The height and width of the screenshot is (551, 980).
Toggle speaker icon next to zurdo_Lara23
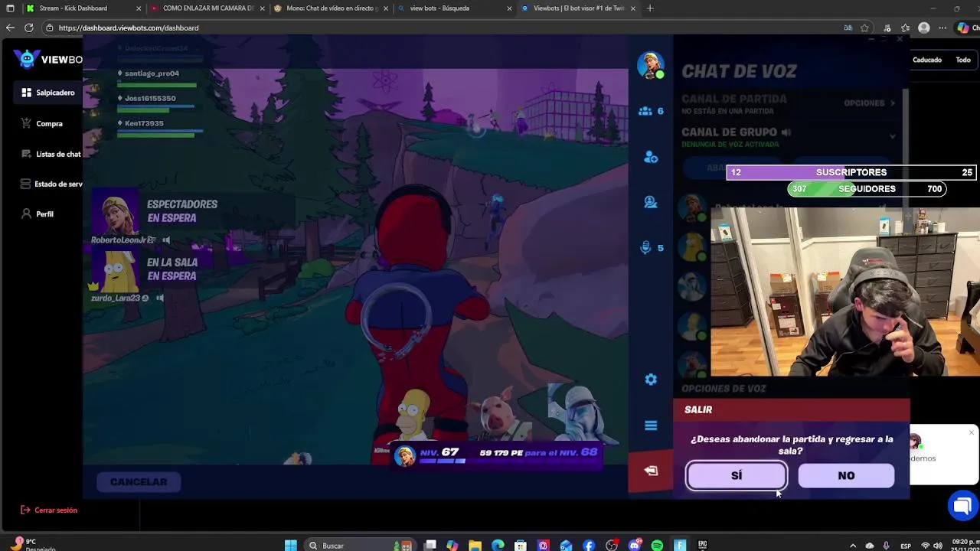pos(159,298)
